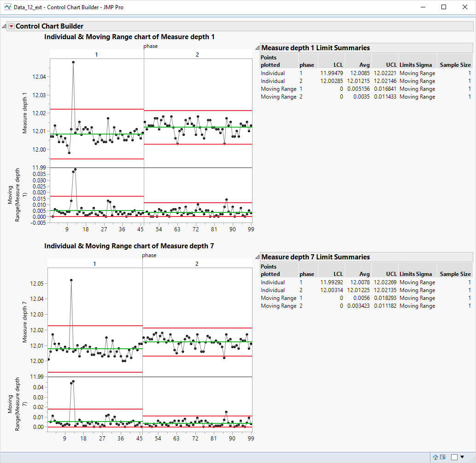Collapse the Control Chart Builder outline

[x=4, y=26]
